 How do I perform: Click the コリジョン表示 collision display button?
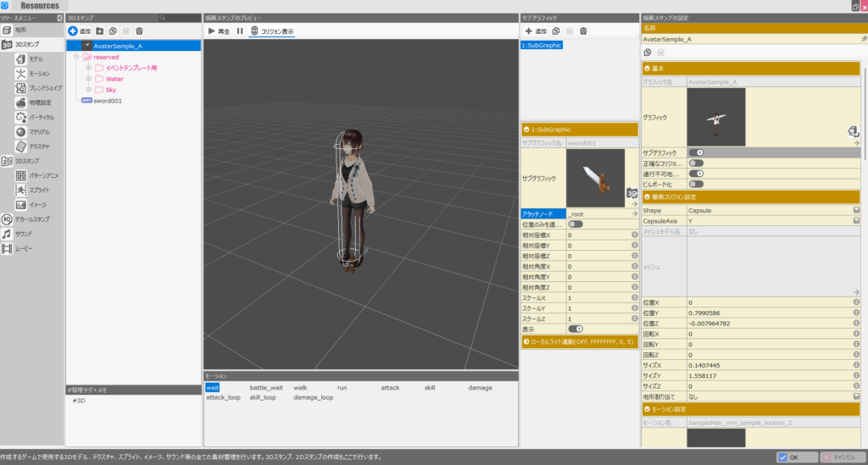coord(272,31)
